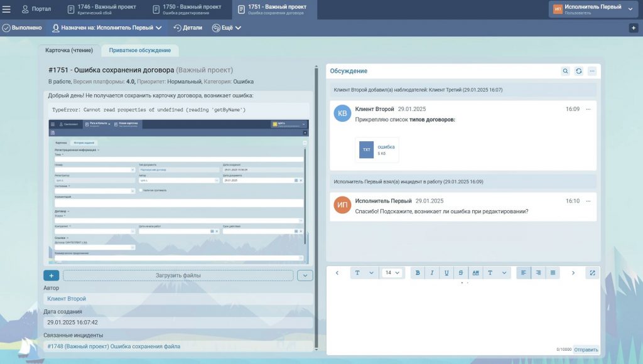The width and height of the screenshot is (643, 364).
Task: Open the discussion panel three-dots menu
Action: (592, 72)
